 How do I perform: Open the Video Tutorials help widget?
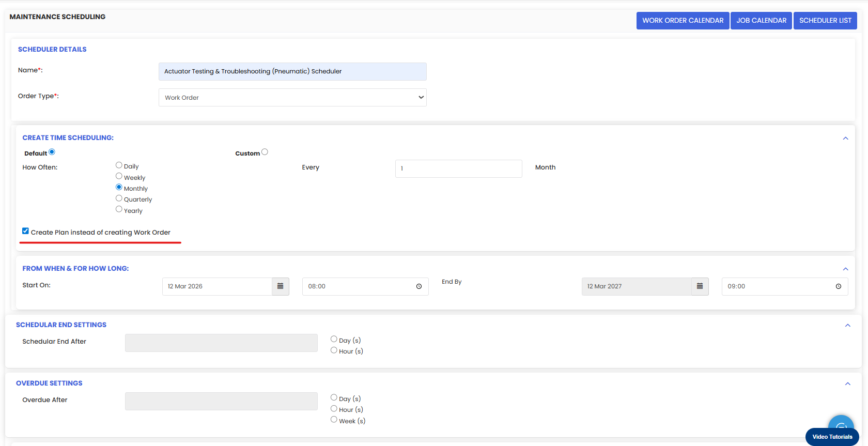(832, 437)
